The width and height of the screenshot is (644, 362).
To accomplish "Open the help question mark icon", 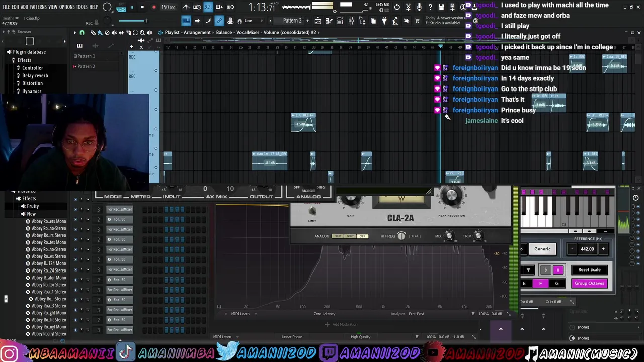I will [430, 7].
